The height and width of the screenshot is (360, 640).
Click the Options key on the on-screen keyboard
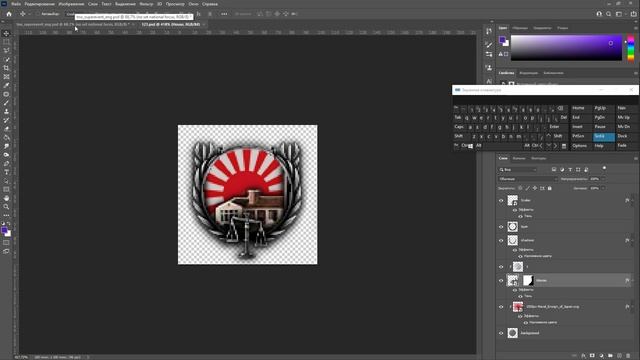click(580, 146)
